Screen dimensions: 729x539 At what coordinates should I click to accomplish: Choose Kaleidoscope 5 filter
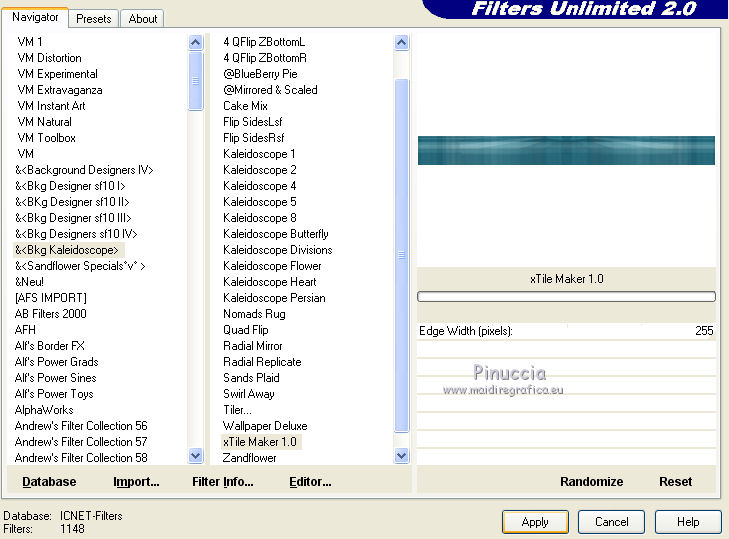[x=259, y=202]
